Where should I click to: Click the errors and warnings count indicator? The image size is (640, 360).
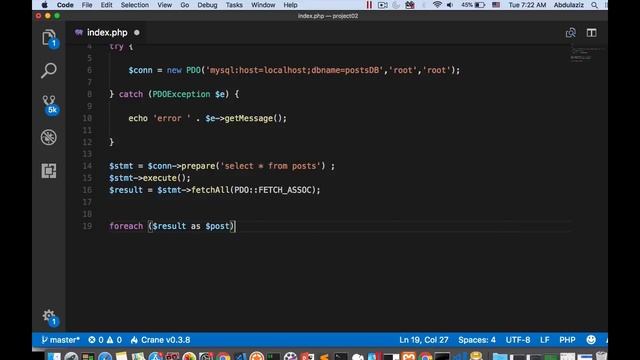(x=105, y=340)
